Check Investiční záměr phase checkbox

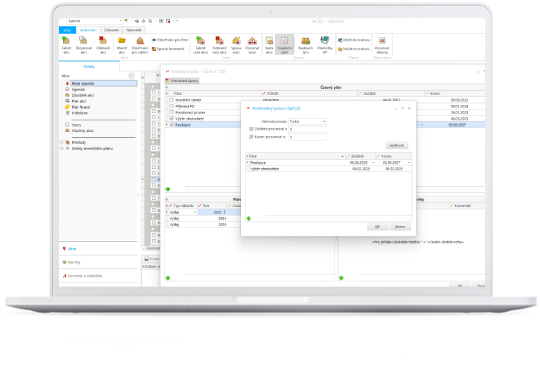[172, 100]
